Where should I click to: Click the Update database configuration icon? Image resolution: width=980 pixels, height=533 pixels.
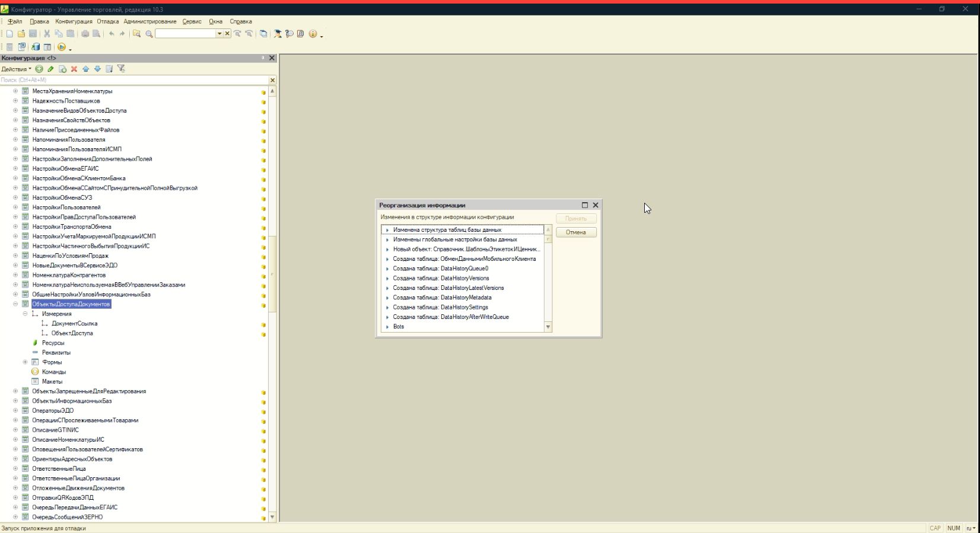click(x=36, y=47)
